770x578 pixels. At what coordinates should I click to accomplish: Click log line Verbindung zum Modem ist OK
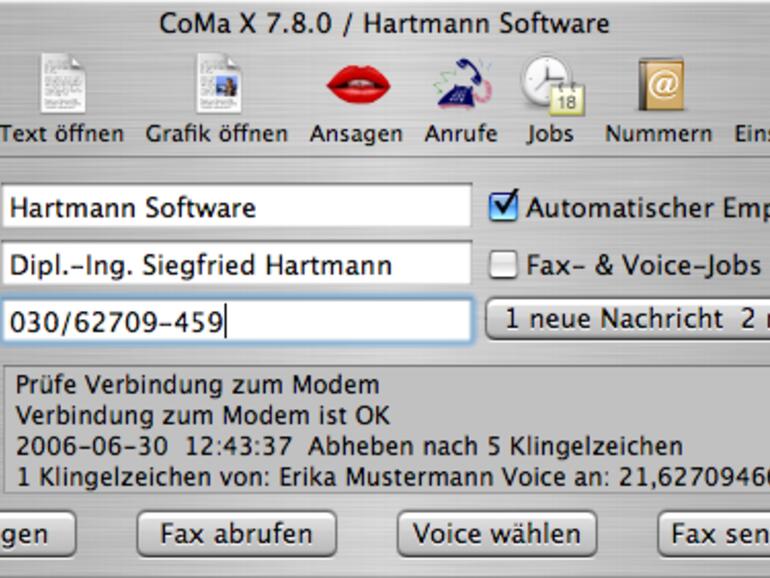pyautogui.click(x=203, y=415)
